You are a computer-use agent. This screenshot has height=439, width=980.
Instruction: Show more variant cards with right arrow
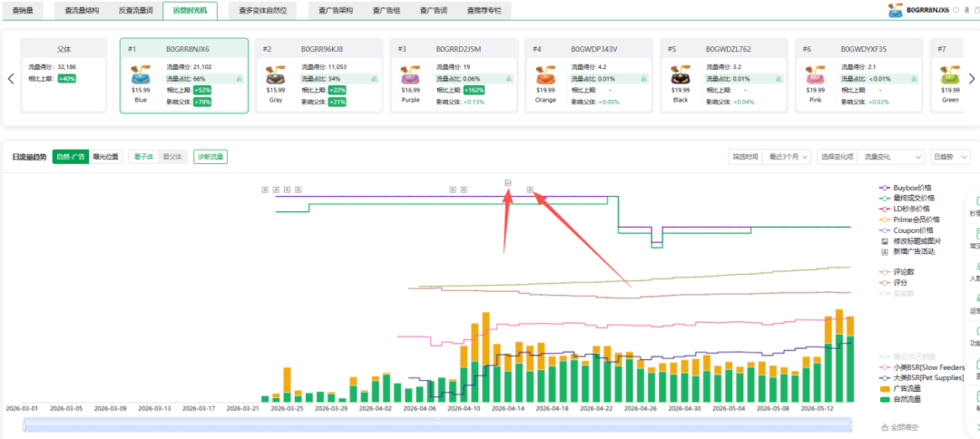[971, 79]
